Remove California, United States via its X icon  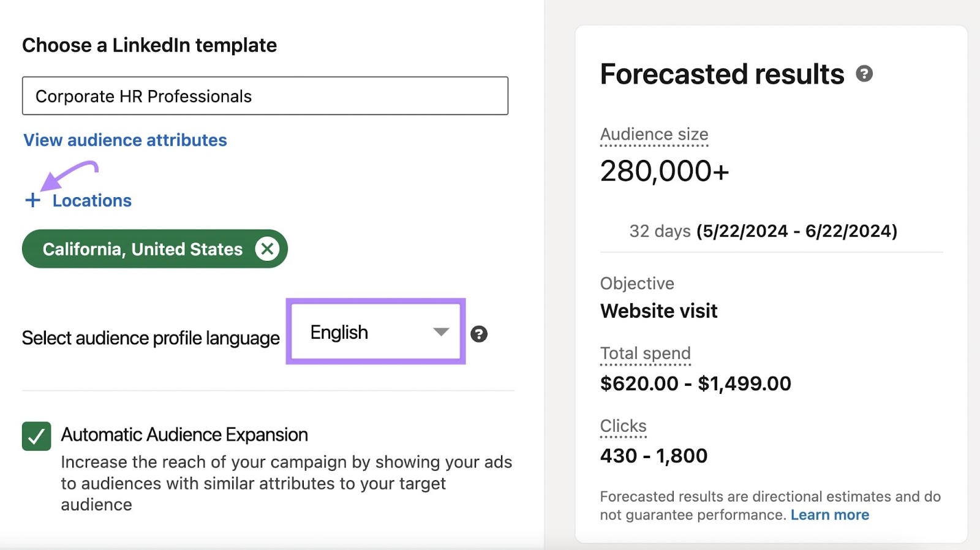(268, 249)
